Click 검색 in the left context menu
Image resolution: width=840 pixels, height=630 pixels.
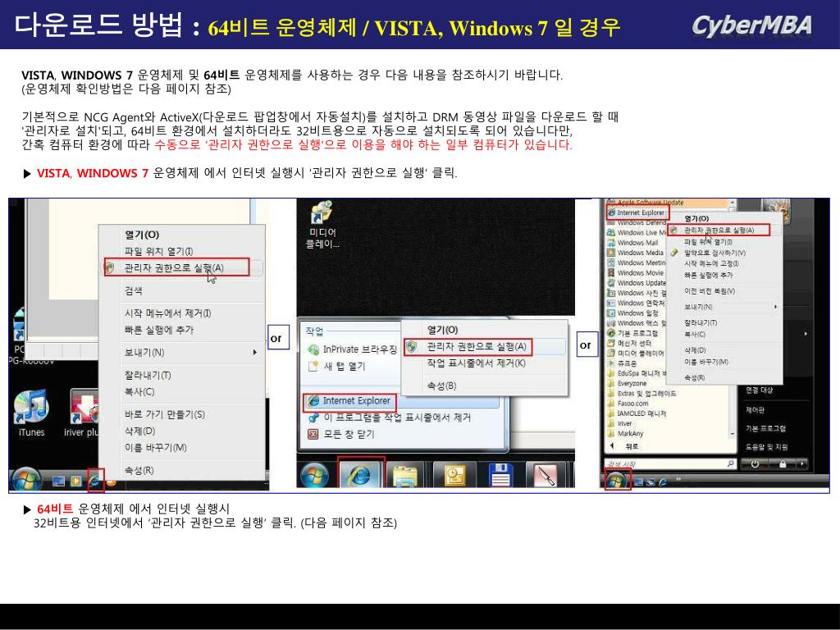click(134, 290)
